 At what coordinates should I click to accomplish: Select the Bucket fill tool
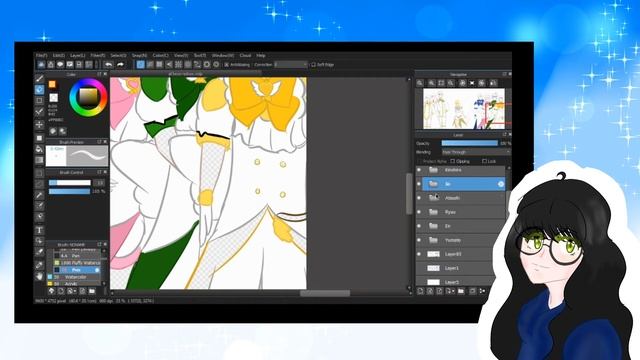(40, 149)
